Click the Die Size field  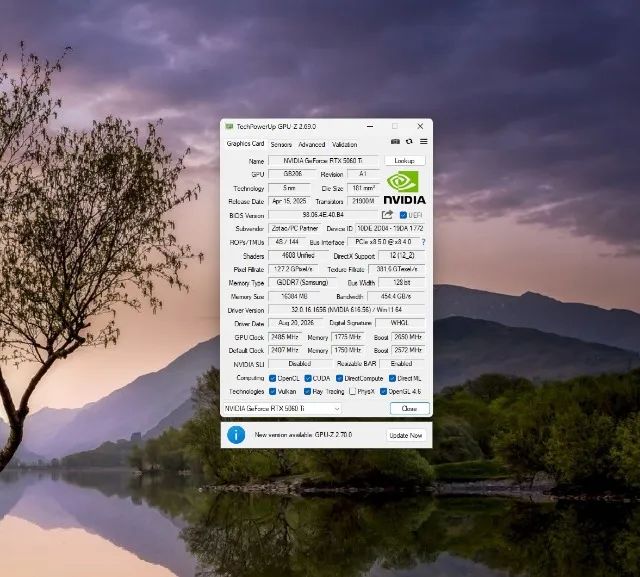pyautogui.click(x=363, y=188)
